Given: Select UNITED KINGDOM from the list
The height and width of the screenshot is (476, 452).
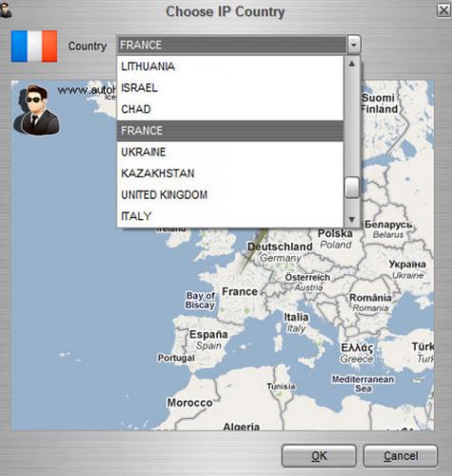Looking at the screenshot, I should tap(230, 194).
